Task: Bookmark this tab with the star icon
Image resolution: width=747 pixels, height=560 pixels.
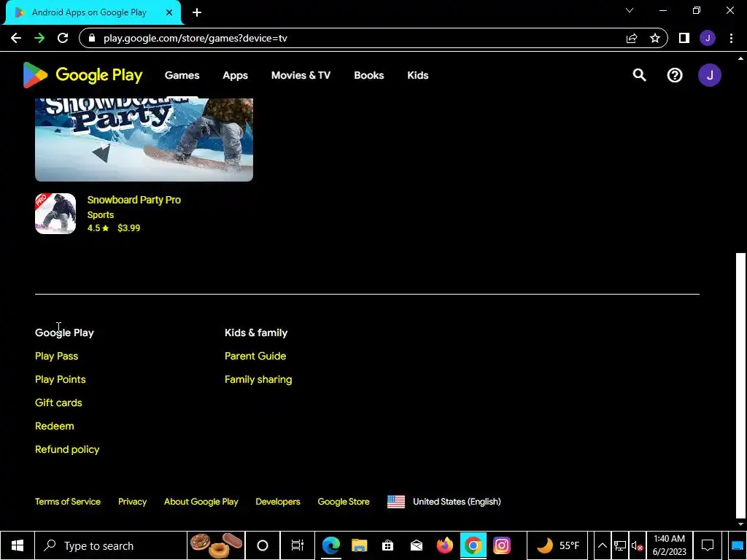Action: click(655, 38)
